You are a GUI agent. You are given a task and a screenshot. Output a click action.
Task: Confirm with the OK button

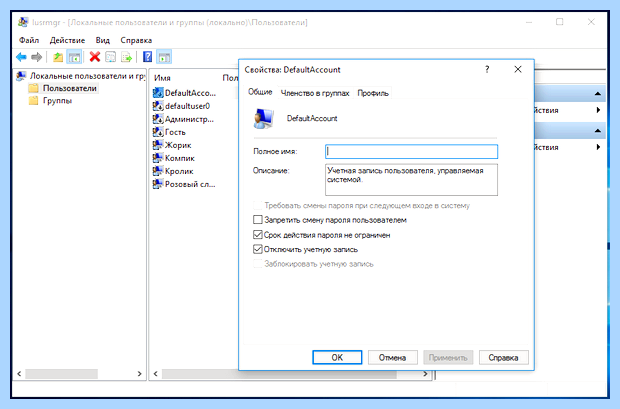pyautogui.click(x=337, y=358)
